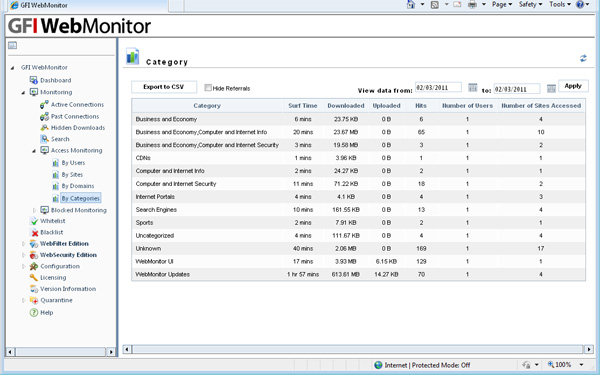The image size is (600, 375).
Task: Sort table by Surf Time column
Action: click(x=303, y=106)
